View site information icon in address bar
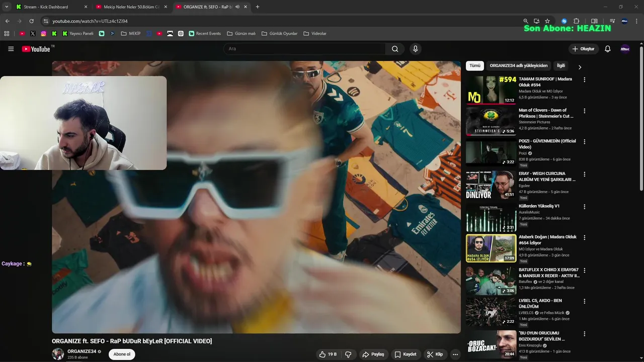 (46, 21)
